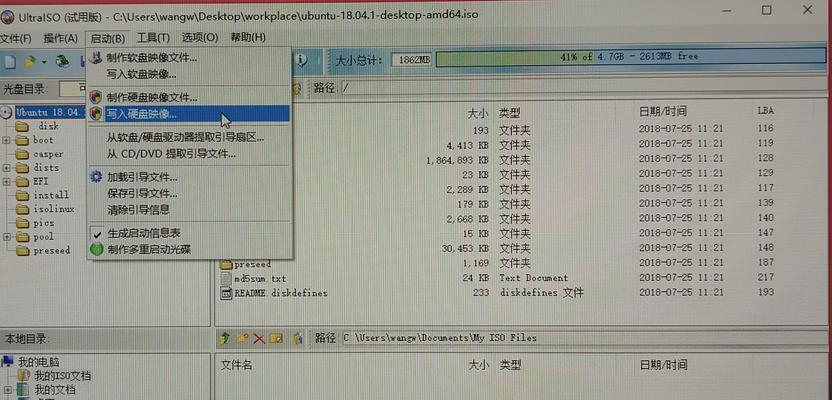Expand the dists folder node
The width and height of the screenshot is (832, 400).
click(x=6, y=168)
